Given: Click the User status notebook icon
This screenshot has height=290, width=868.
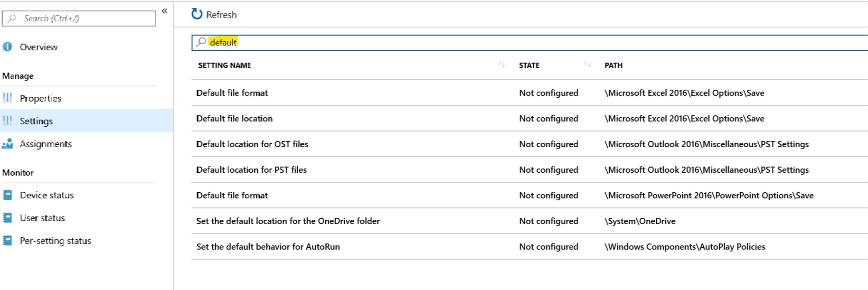Looking at the screenshot, I should (7, 218).
